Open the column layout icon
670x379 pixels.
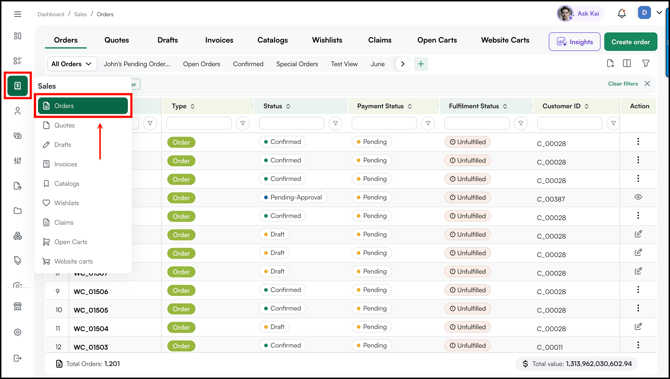pos(627,63)
